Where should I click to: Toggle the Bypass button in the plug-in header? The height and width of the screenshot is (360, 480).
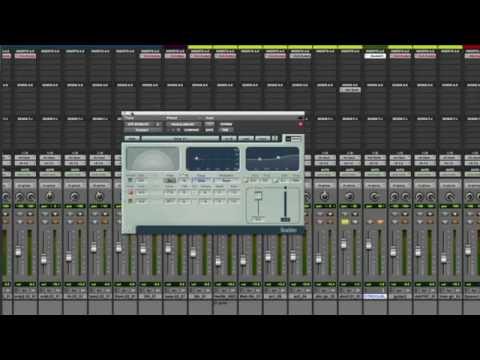tap(226, 124)
